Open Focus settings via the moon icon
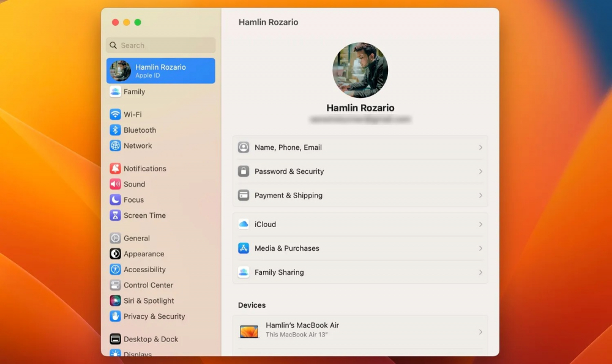612x364 pixels. [x=116, y=199]
